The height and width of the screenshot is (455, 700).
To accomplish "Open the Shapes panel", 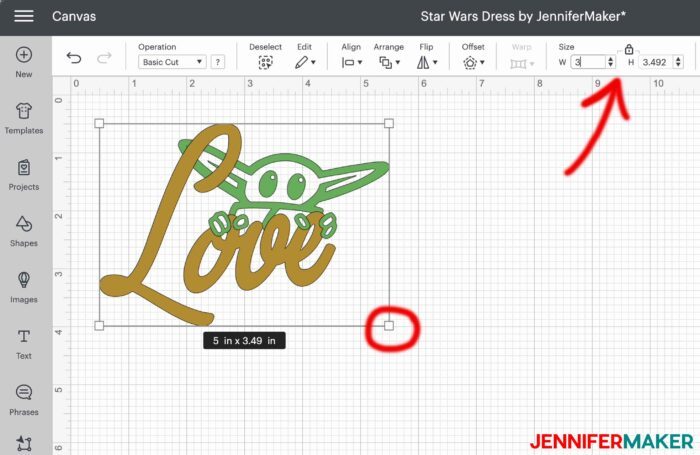I will pos(24,231).
